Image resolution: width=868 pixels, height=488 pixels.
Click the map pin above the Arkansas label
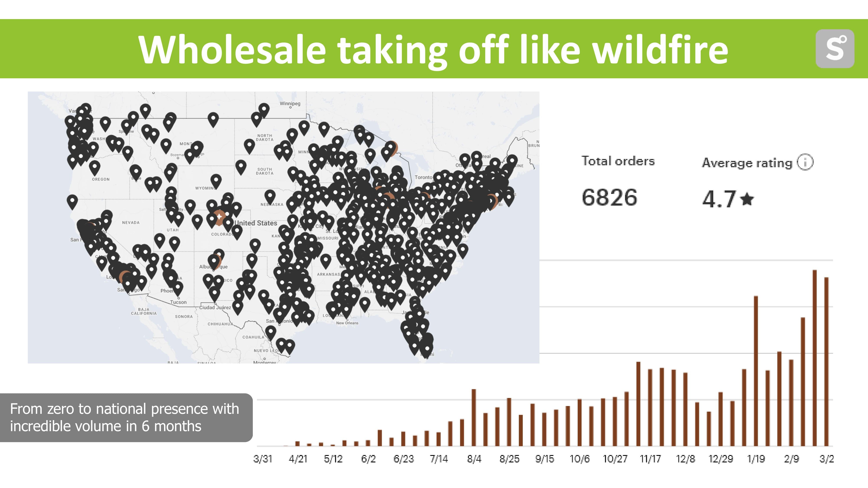[325, 260]
